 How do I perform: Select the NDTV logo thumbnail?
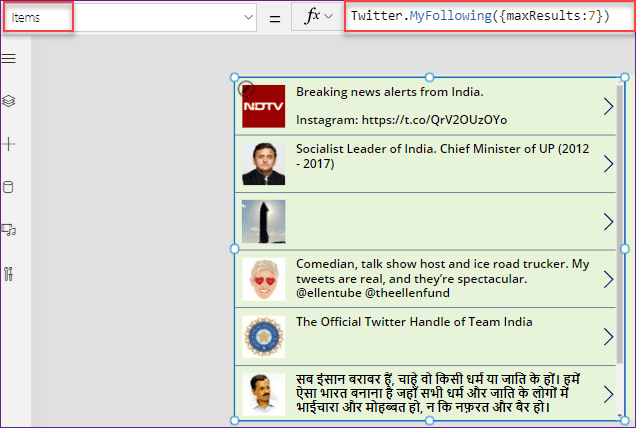click(x=264, y=106)
